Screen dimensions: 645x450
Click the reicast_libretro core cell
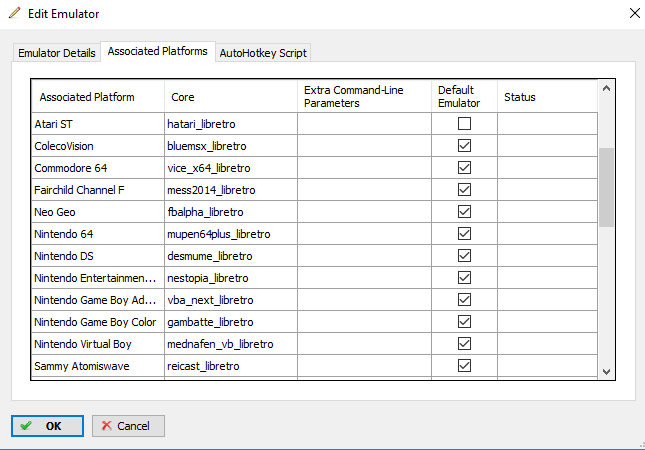pos(231,366)
